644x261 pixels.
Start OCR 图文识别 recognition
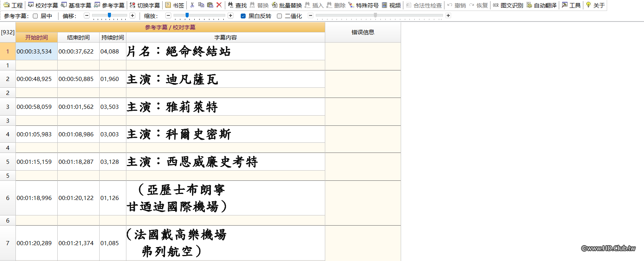(x=508, y=5)
